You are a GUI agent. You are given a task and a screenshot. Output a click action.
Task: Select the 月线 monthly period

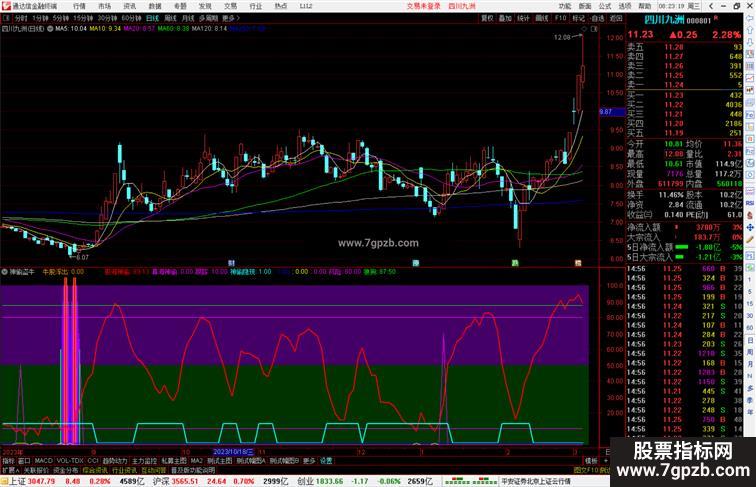(188, 18)
